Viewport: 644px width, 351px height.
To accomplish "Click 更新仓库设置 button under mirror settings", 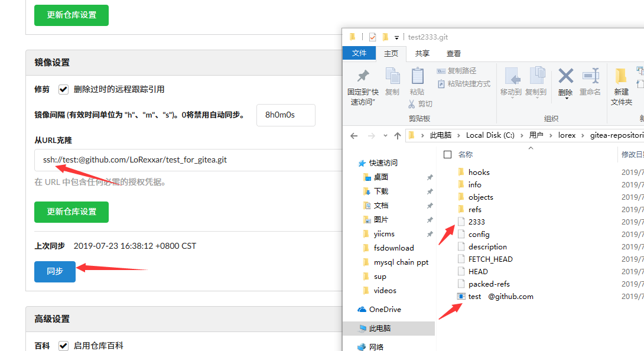I will pyautogui.click(x=71, y=212).
